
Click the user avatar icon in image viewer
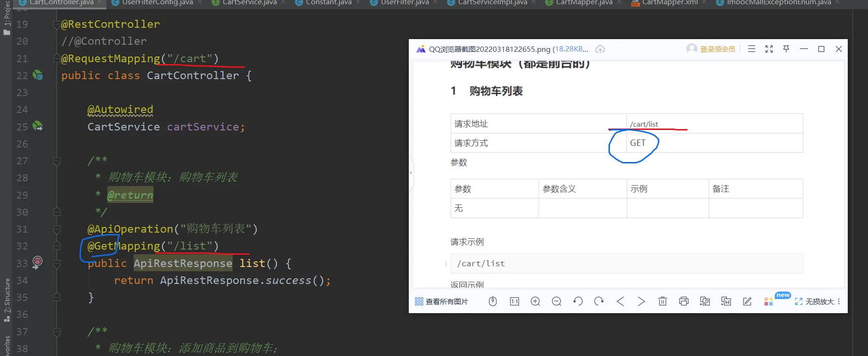(x=691, y=49)
